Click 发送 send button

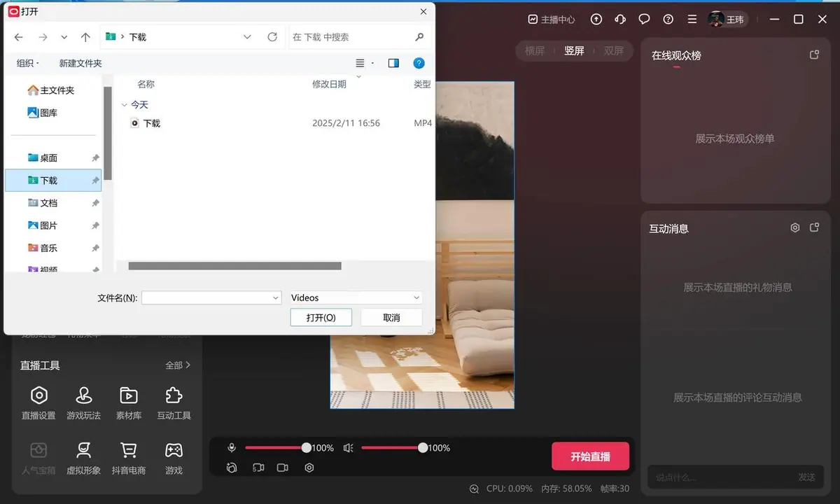point(806,477)
